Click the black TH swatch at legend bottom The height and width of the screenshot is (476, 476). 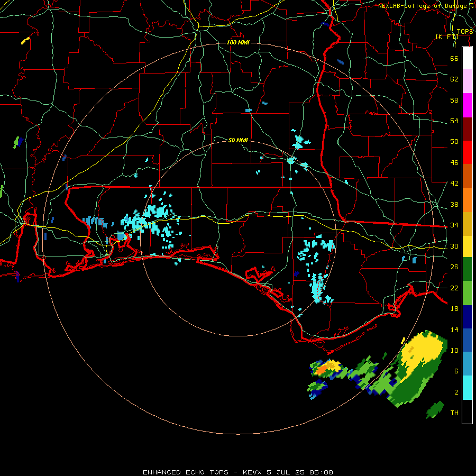coord(467,411)
